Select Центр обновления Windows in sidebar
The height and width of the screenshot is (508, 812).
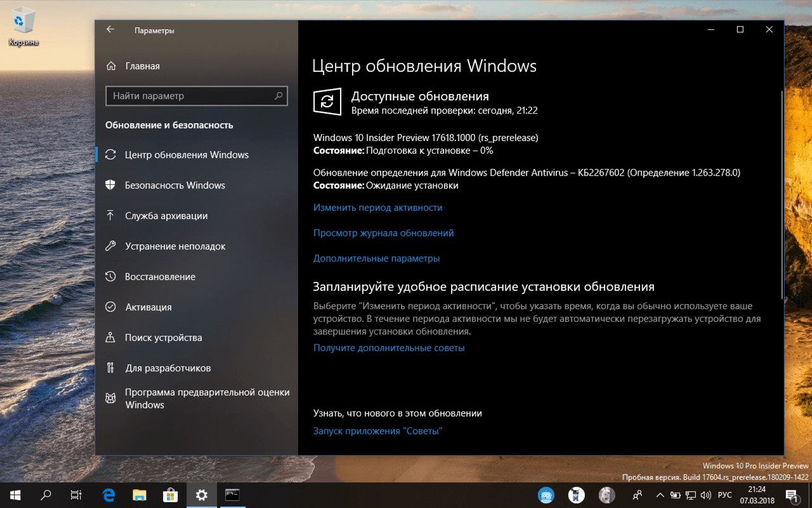click(197, 155)
